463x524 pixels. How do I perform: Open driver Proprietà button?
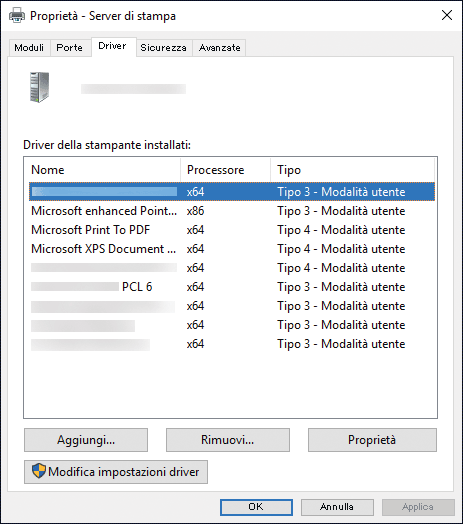pos(372,440)
